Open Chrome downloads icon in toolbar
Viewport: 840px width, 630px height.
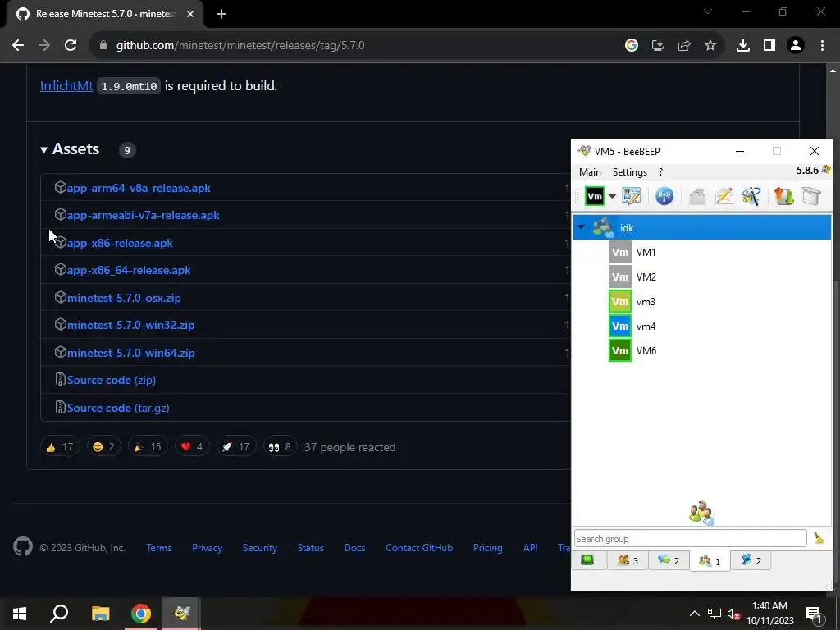[x=743, y=46]
